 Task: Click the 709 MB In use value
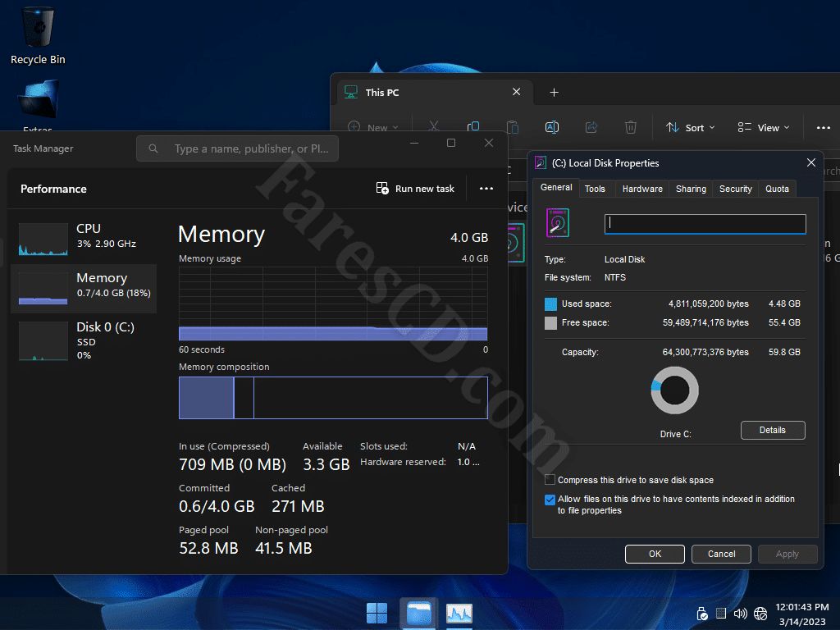[232, 464]
